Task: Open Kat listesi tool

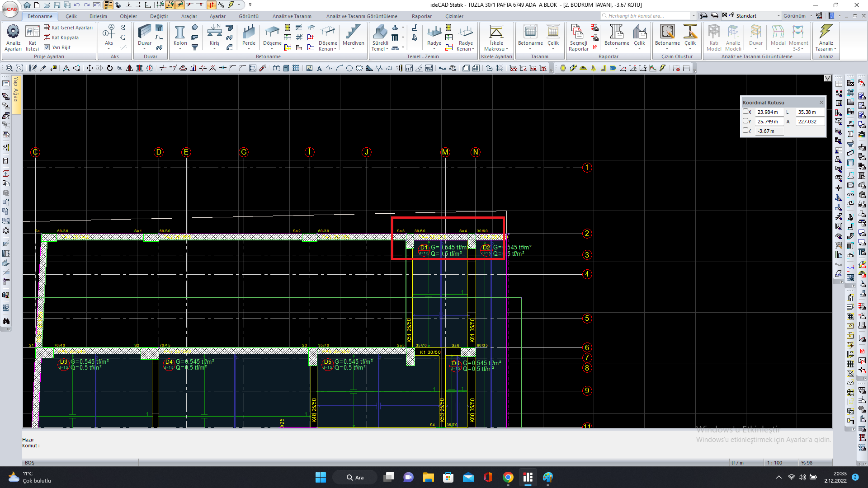Action: tap(32, 37)
